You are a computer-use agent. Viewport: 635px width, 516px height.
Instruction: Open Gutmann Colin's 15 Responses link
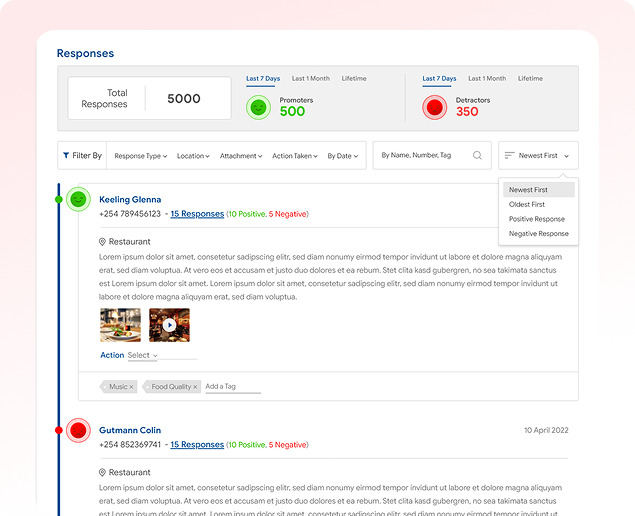[197, 445]
